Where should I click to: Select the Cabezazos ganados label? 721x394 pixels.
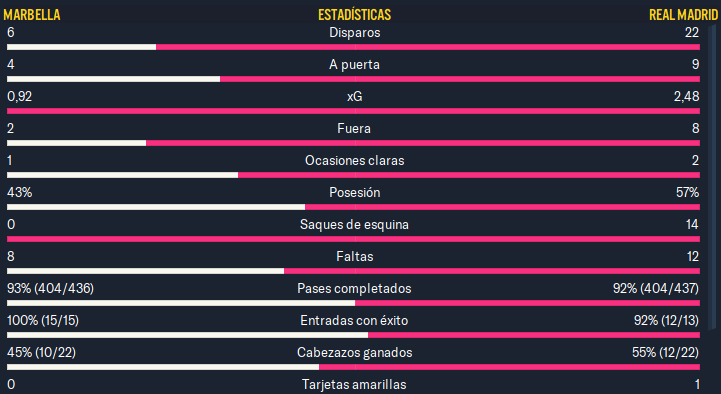(x=355, y=352)
